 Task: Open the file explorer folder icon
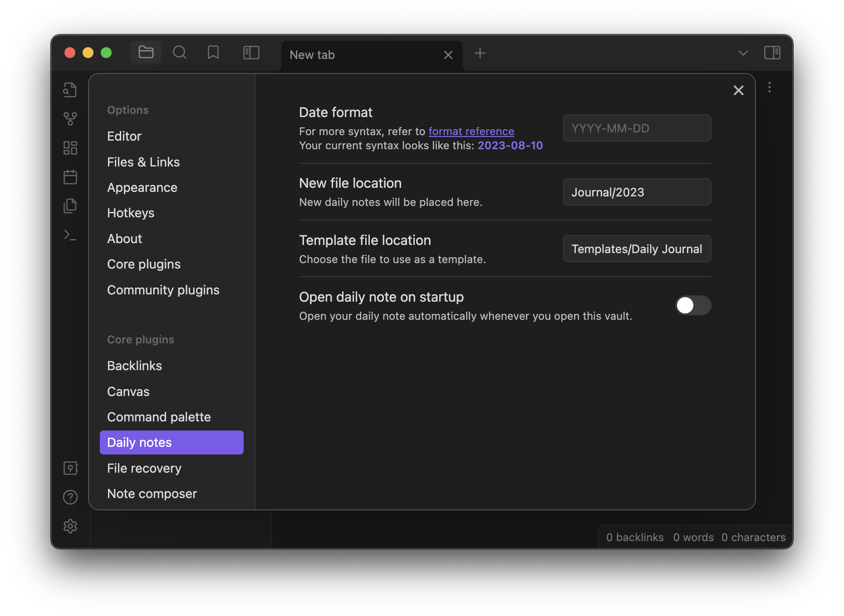146,53
